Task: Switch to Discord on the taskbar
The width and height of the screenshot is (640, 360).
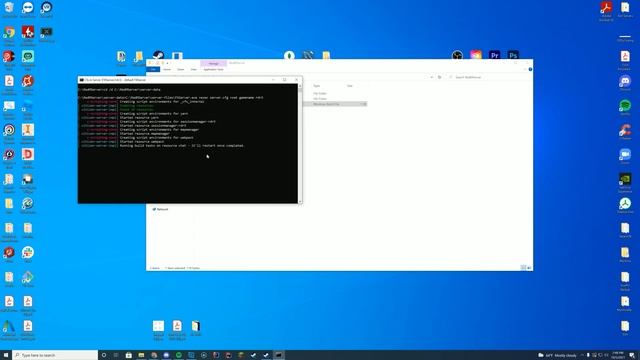Action: coord(166,355)
